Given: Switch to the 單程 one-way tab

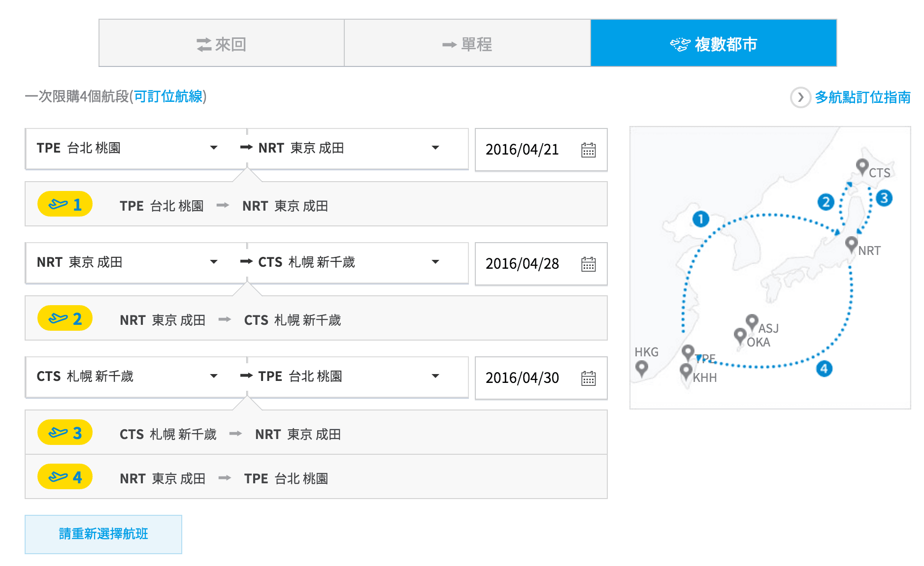Looking at the screenshot, I should click(x=467, y=43).
